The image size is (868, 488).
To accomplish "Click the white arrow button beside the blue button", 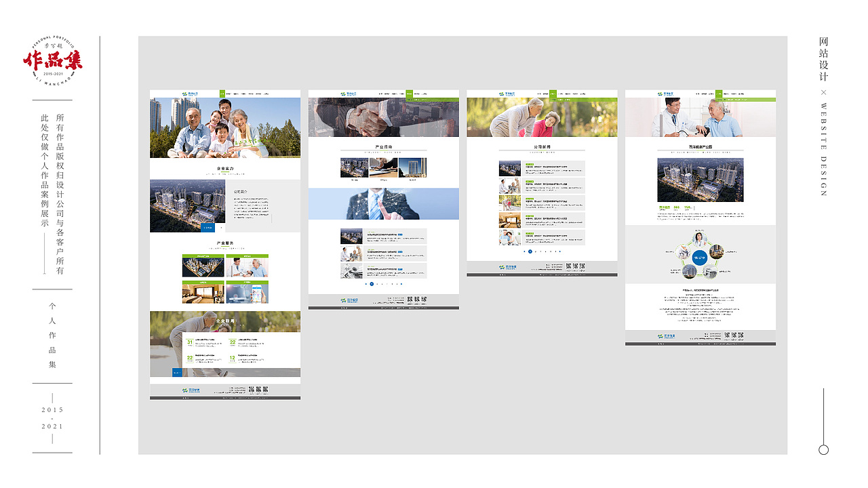I will pyautogui.click(x=220, y=228).
